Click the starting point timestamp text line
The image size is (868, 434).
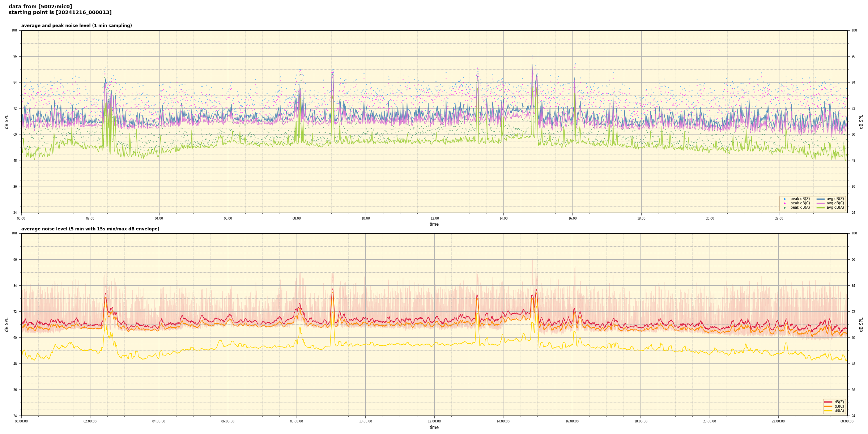[x=60, y=13]
